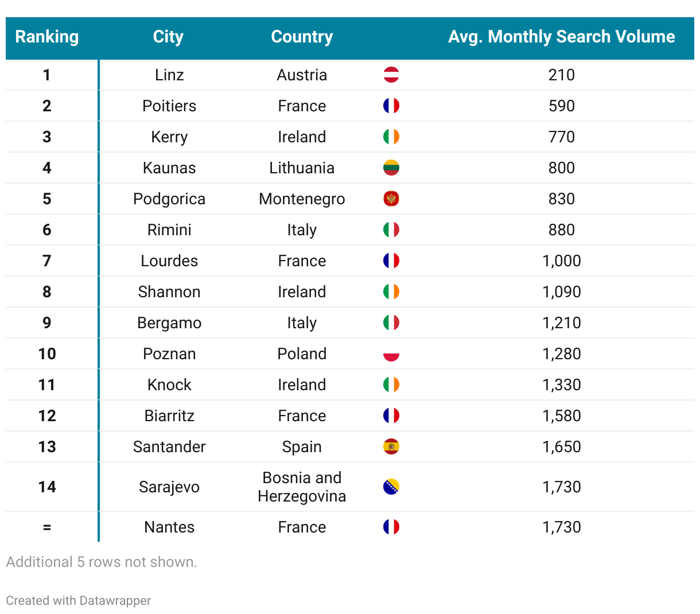Sort by Avg. Monthly Search Volume header
The width and height of the screenshot is (700, 614).
pos(561,37)
